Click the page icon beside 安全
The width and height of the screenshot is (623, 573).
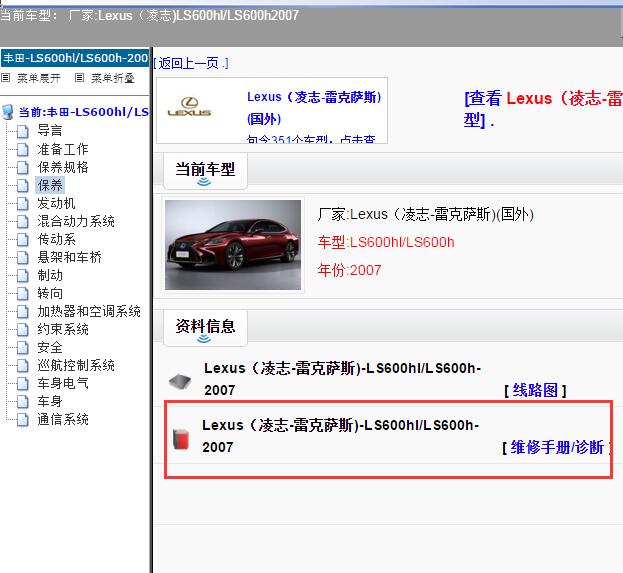coord(23,347)
